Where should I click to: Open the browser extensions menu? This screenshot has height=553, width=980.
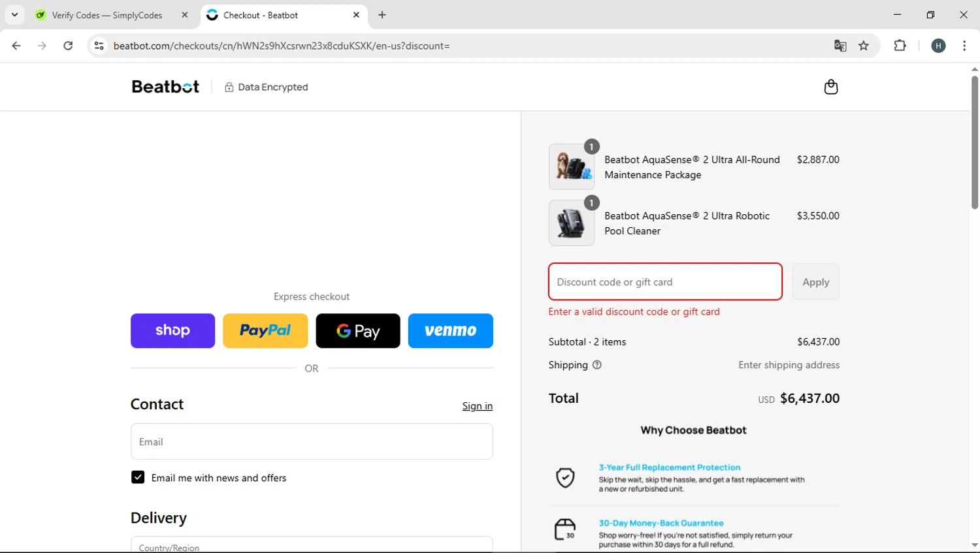pos(900,46)
